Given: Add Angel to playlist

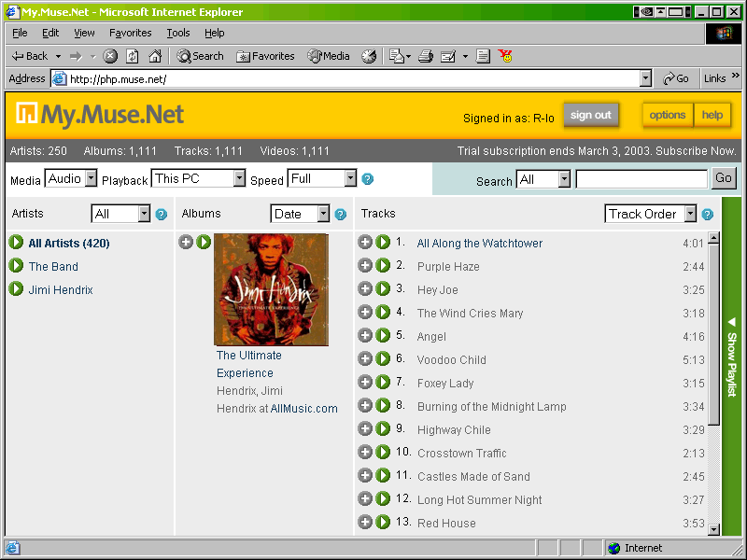Looking at the screenshot, I should (365, 335).
